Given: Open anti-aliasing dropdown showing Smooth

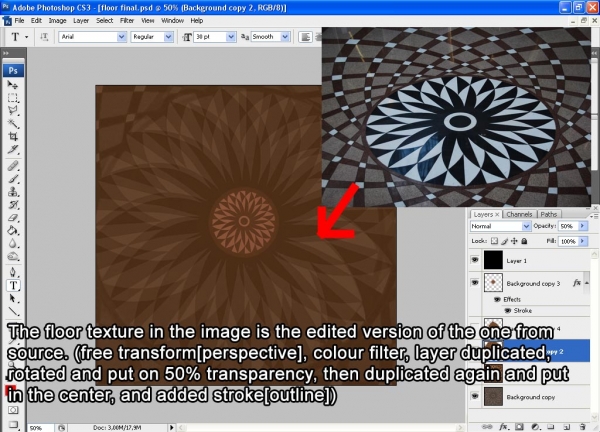Looking at the screenshot, I should click(x=285, y=37).
